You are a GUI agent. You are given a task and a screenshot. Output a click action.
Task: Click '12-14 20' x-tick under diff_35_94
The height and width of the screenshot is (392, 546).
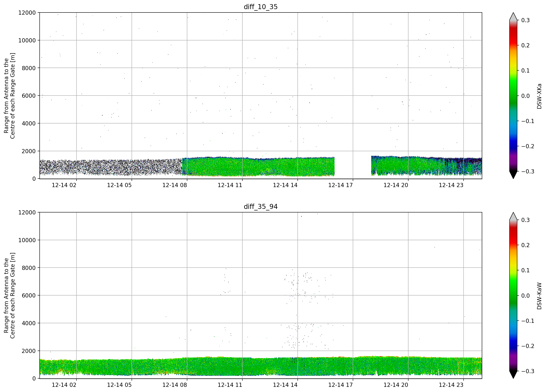(x=396, y=385)
